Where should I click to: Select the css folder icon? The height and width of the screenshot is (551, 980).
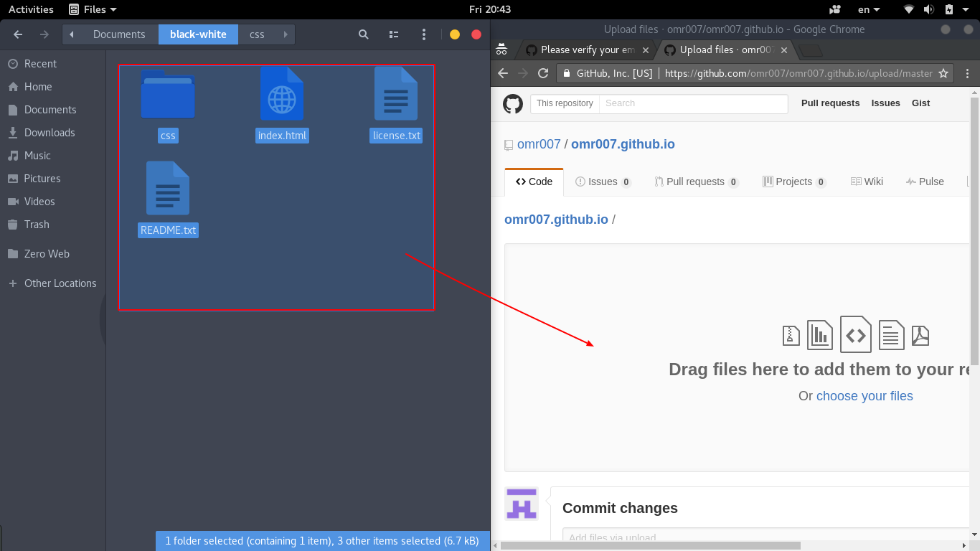point(168,95)
